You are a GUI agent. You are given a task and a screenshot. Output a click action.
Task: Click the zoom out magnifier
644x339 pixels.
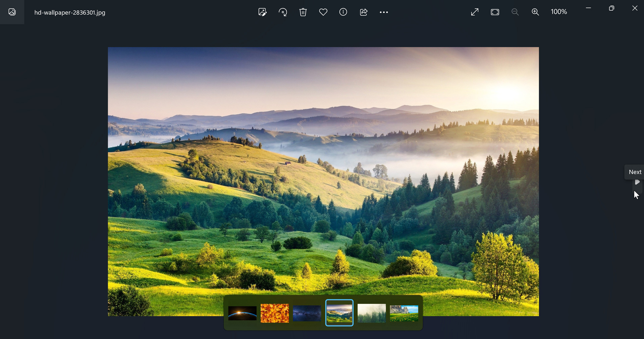pyautogui.click(x=515, y=12)
